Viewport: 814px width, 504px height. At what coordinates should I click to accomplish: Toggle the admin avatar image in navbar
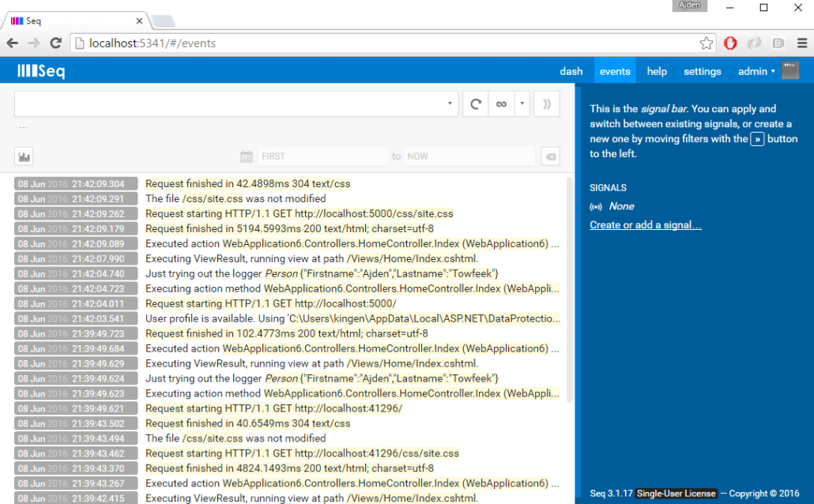790,70
